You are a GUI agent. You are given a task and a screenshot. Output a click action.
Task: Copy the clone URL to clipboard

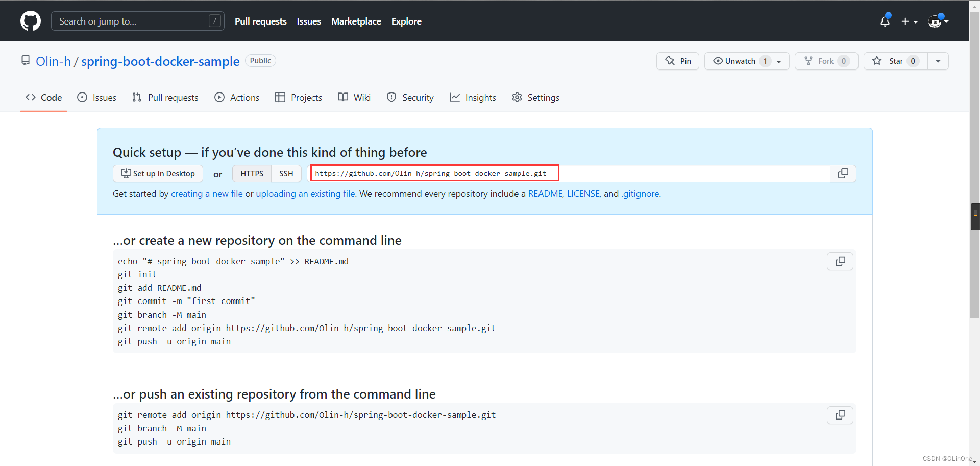click(x=843, y=173)
